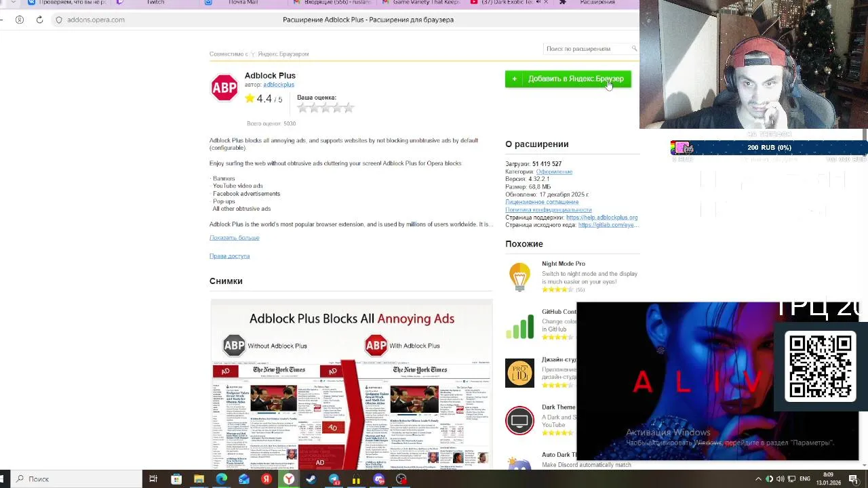Open Telegram from the taskbar

pyautogui.click(x=334, y=479)
